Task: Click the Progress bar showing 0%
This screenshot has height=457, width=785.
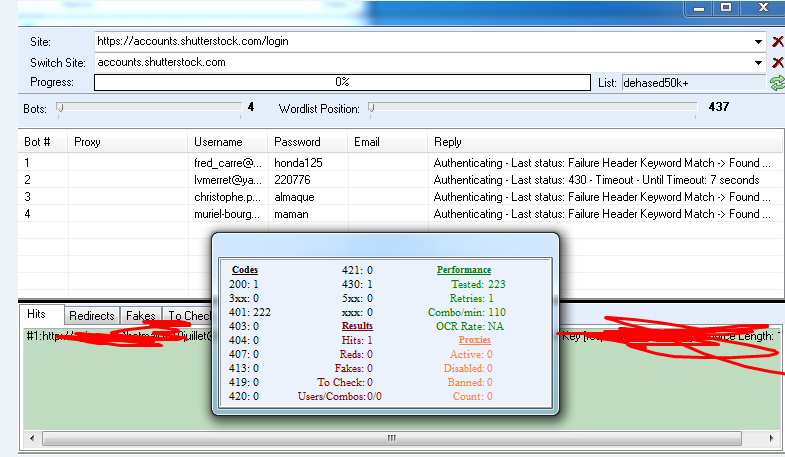Action: pos(342,82)
